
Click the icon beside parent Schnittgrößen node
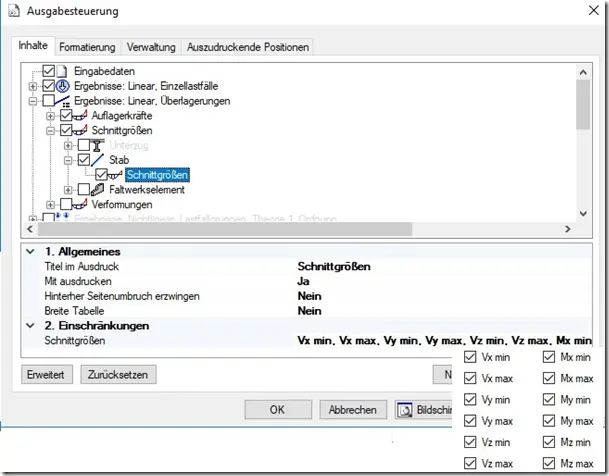(80, 130)
